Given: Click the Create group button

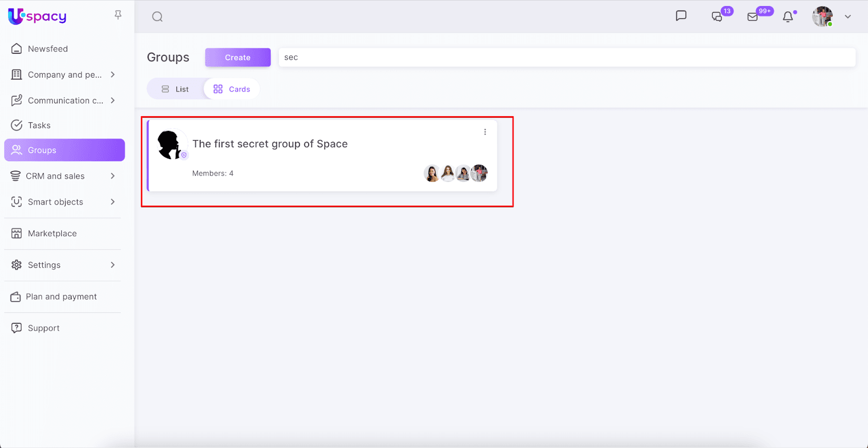Looking at the screenshot, I should [x=238, y=58].
